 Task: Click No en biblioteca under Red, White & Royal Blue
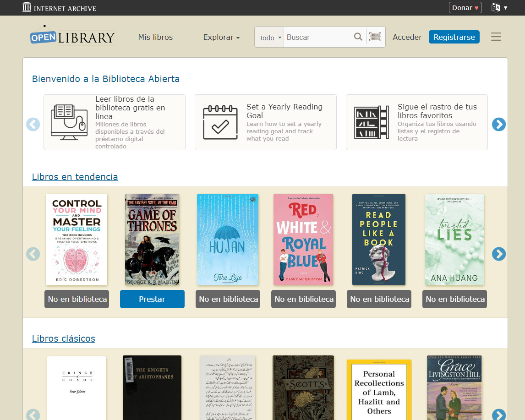(303, 299)
